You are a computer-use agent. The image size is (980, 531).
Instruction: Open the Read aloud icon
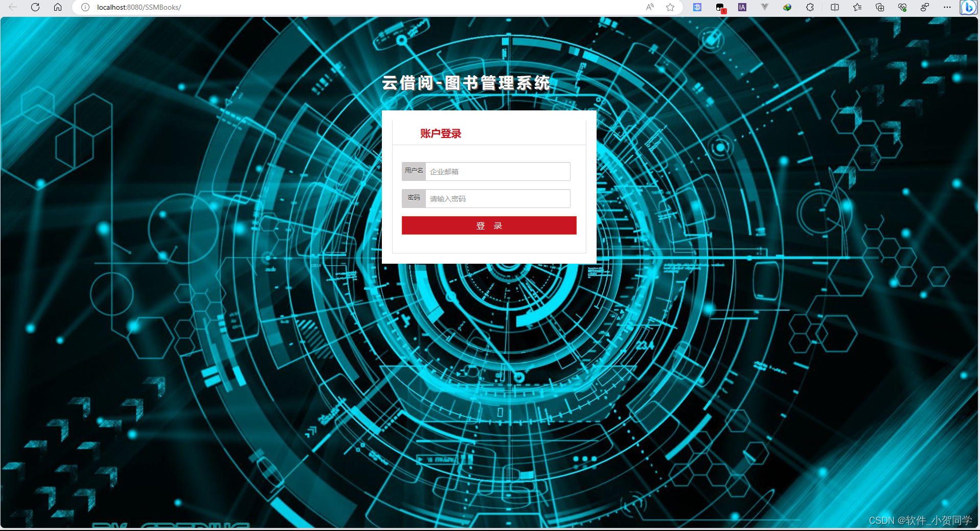click(x=650, y=7)
